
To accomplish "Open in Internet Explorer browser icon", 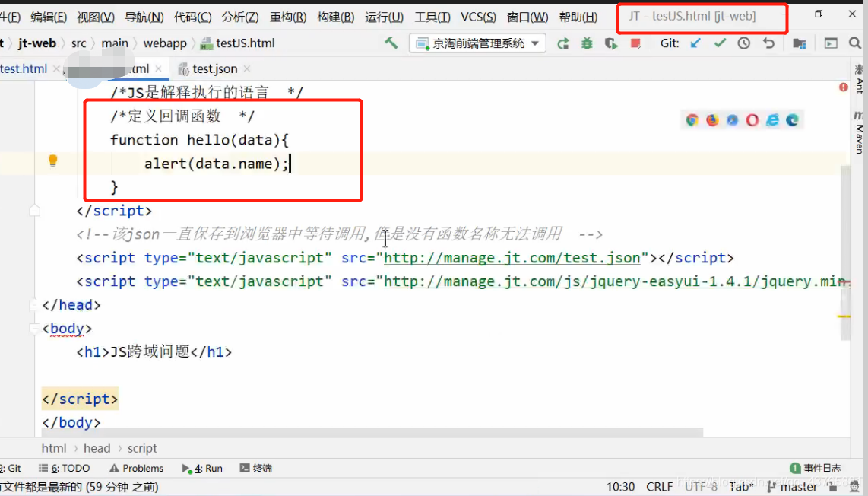I will (x=772, y=119).
